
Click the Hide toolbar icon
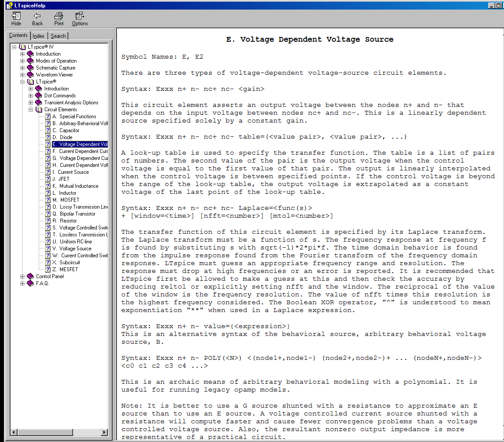coord(16,19)
